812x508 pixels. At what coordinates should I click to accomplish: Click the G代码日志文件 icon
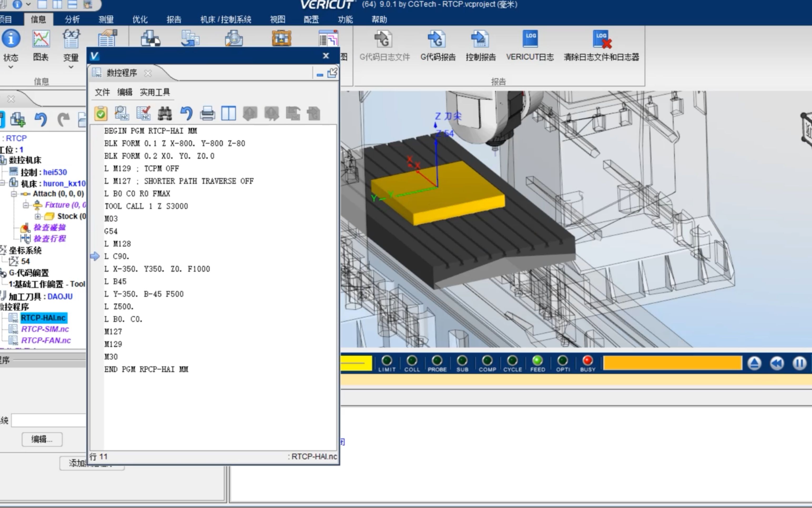(x=383, y=39)
